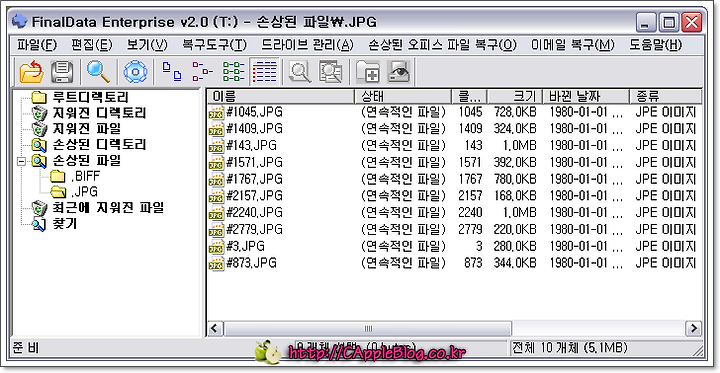Select file #1571.JPG

coord(254,162)
